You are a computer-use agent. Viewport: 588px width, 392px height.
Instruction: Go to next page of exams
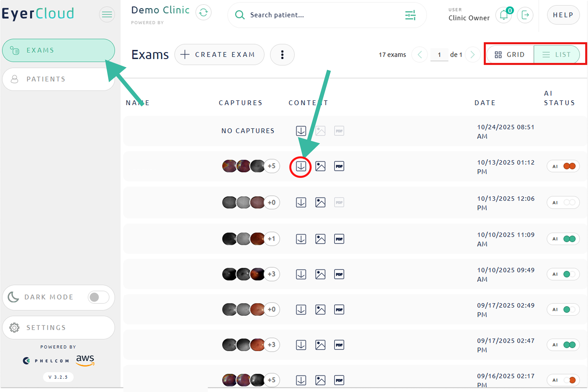(472, 55)
